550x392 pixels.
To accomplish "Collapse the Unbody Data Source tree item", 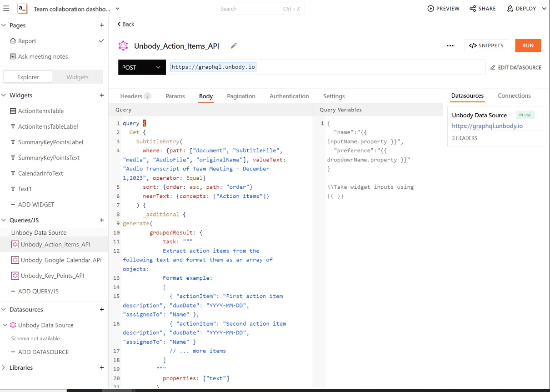I will pyautogui.click(x=5, y=325).
